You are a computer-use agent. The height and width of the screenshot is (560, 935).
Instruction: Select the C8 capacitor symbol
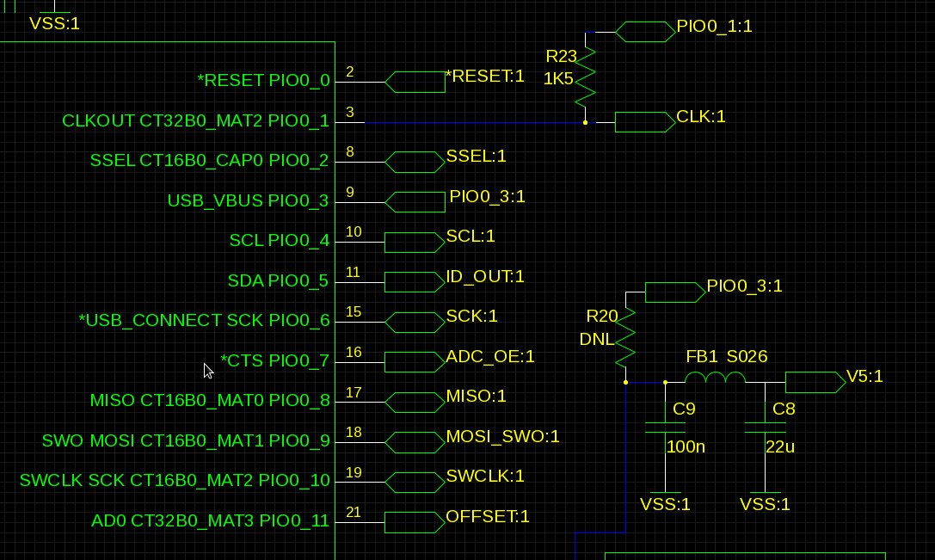point(765,428)
